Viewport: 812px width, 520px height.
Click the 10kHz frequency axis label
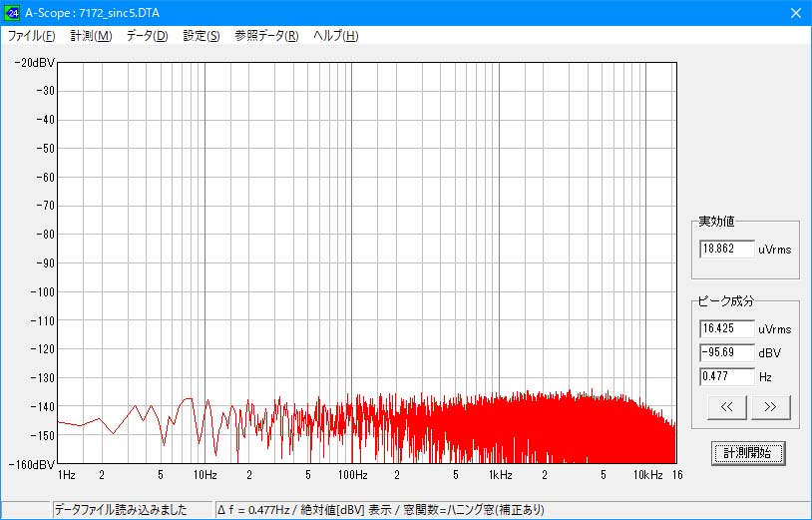pos(647,475)
